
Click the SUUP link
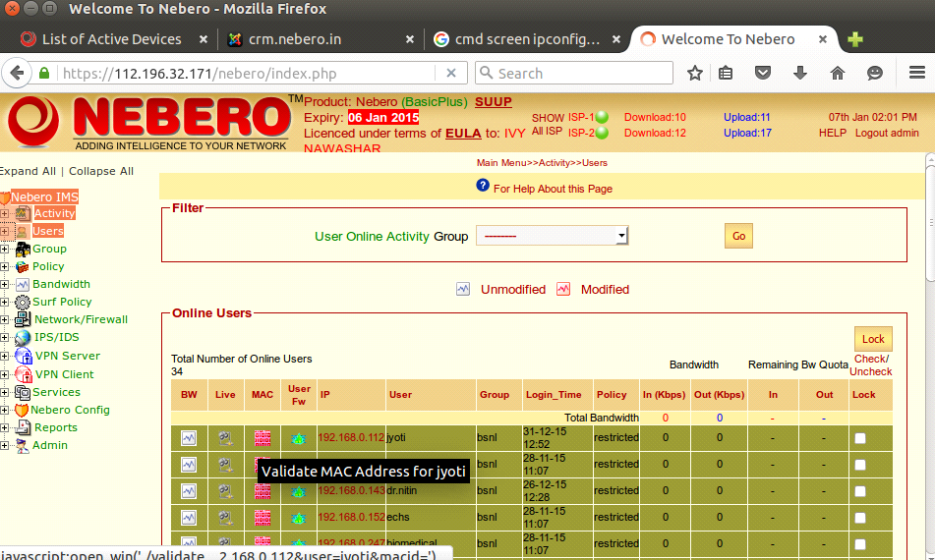coord(494,102)
